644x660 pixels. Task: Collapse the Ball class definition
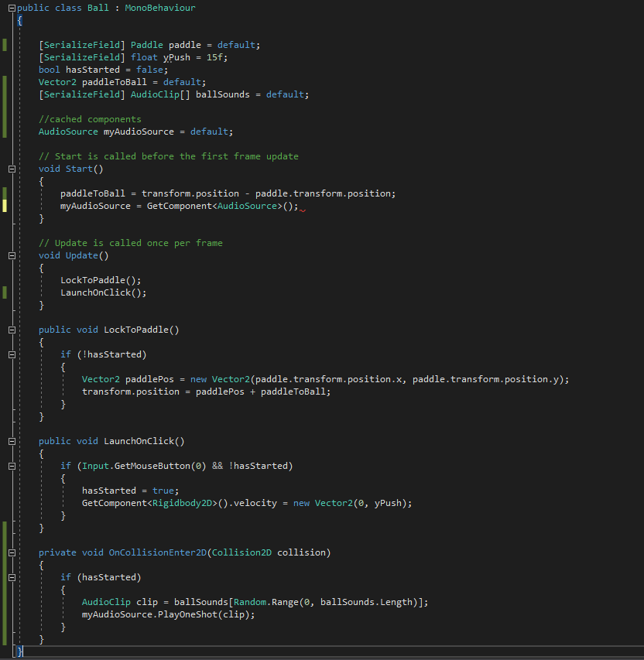click(12, 8)
